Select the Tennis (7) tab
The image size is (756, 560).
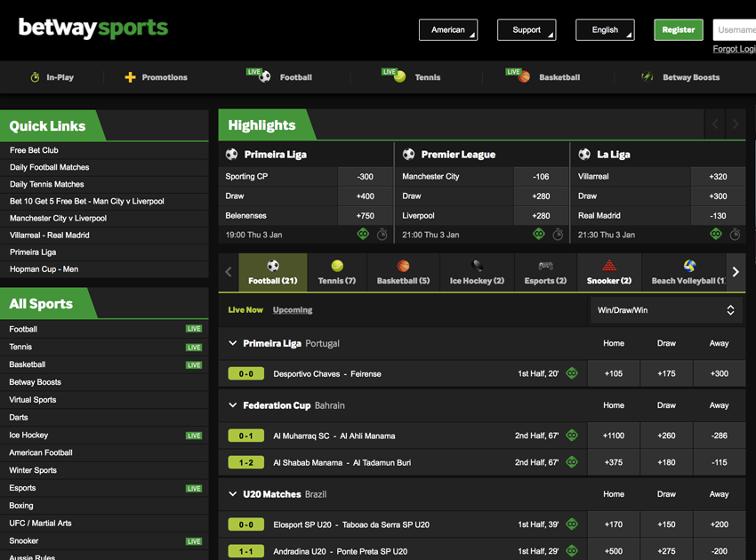337,272
